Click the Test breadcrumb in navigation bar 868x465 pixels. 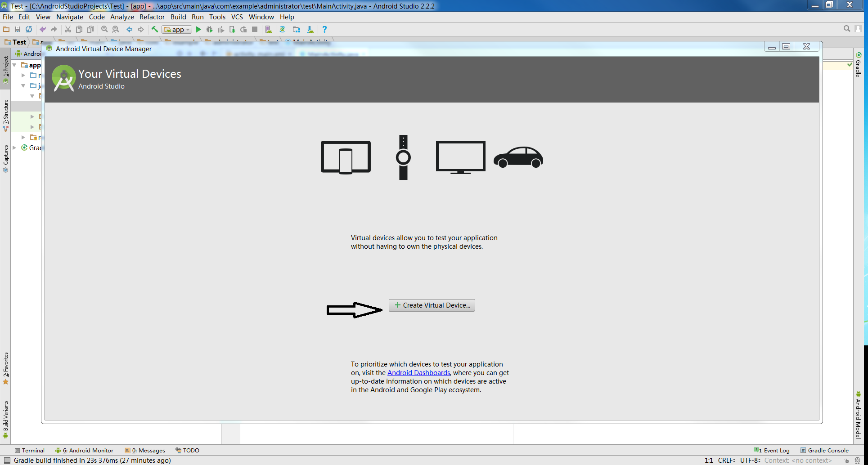pyautogui.click(x=15, y=42)
